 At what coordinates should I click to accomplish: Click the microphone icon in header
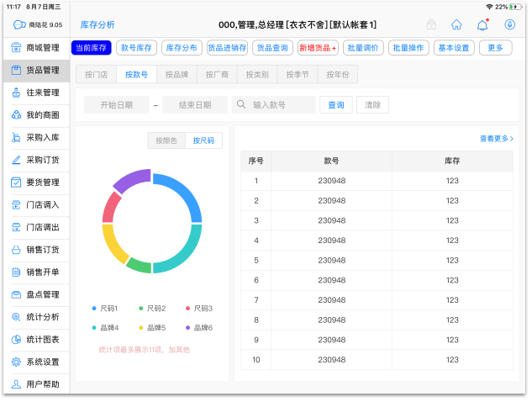pyautogui.click(x=509, y=24)
